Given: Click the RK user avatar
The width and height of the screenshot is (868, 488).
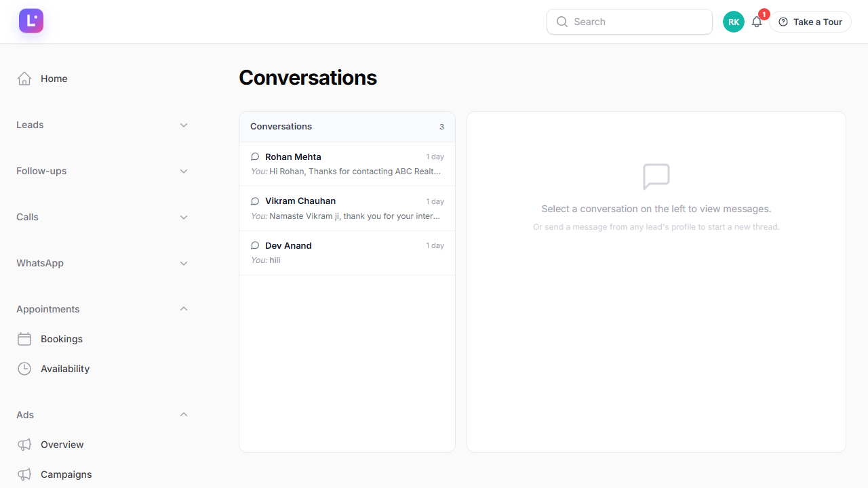Looking at the screenshot, I should tap(734, 22).
